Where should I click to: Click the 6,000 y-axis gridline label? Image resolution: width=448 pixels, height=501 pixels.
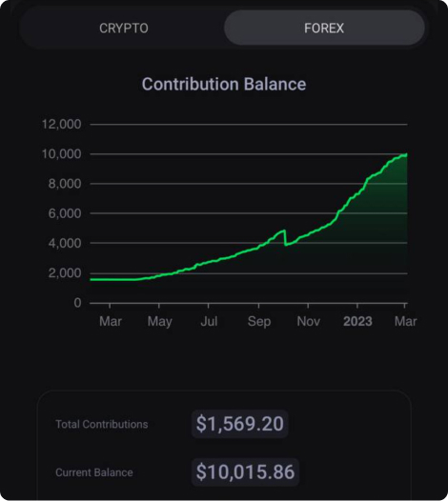pyautogui.click(x=65, y=213)
